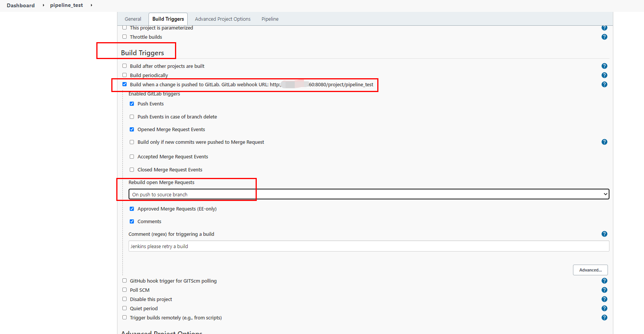Image resolution: width=644 pixels, height=334 pixels.
Task: Enable 'Push Events in case of branch delete'
Action: point(132,117)
